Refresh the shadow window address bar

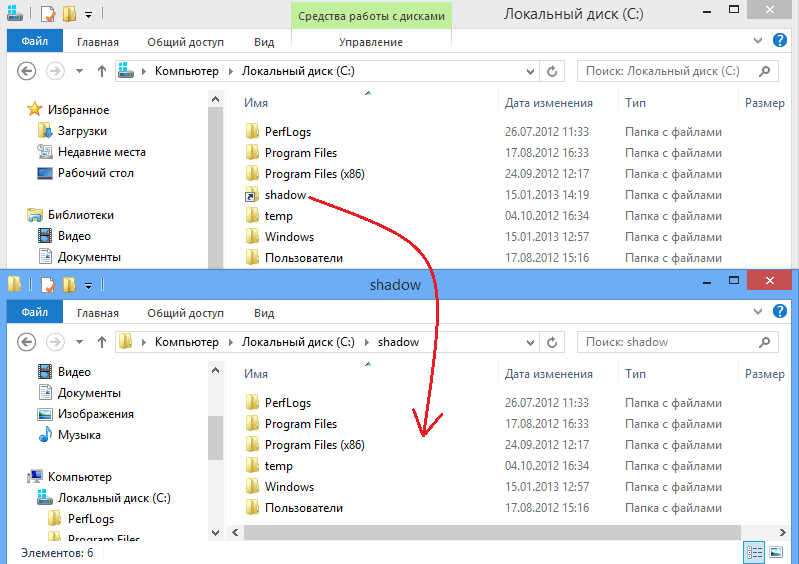click(x=552, y=342)
